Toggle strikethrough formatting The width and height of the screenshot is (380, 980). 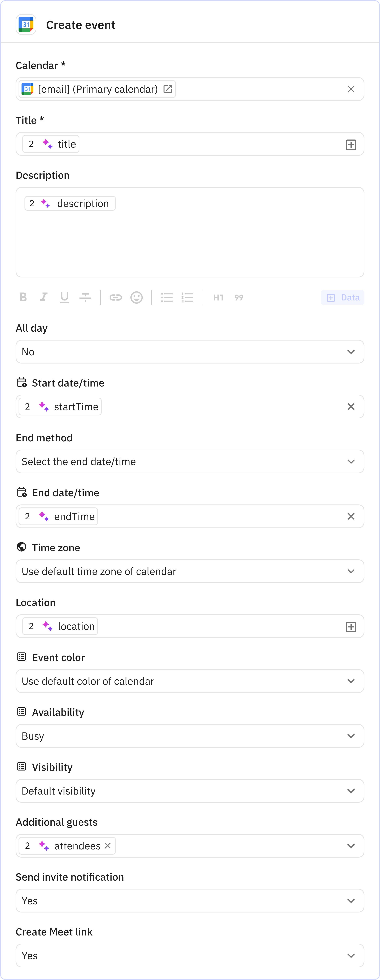(85, 297)
